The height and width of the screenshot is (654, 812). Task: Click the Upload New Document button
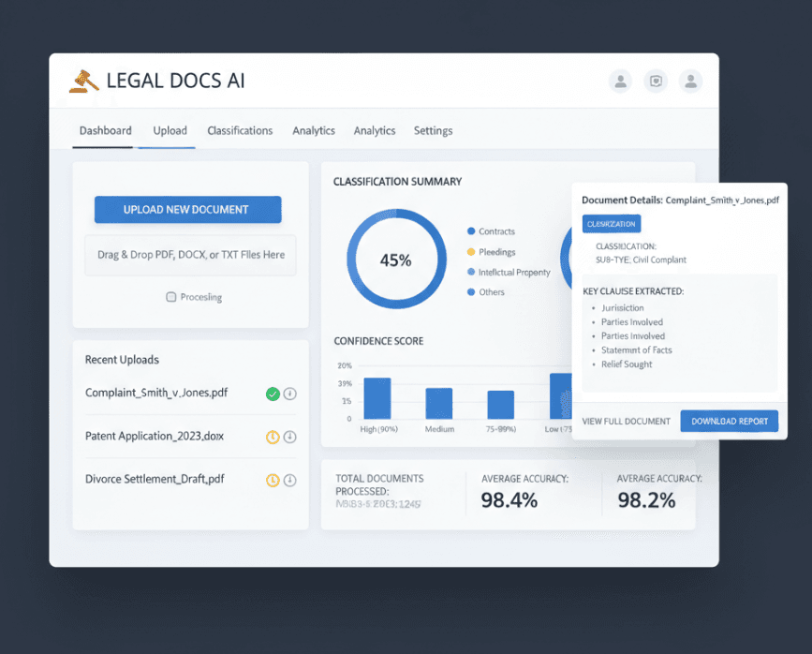coord(187,209)
